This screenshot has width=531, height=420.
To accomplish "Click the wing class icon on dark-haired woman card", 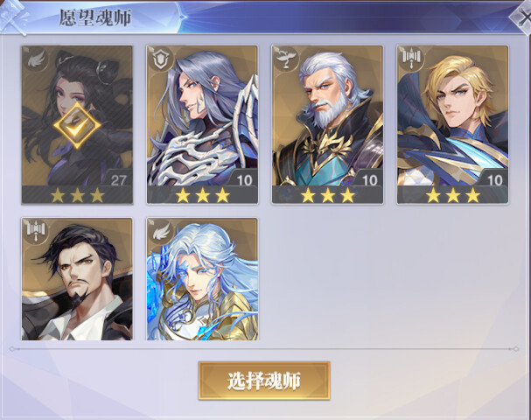I will tap(36, 60).
